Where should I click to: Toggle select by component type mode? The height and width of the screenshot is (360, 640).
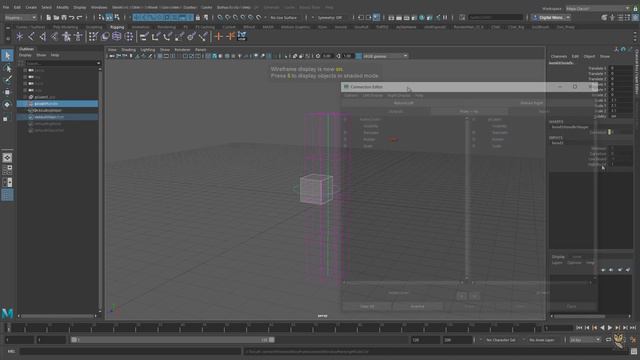click(117, 18)
